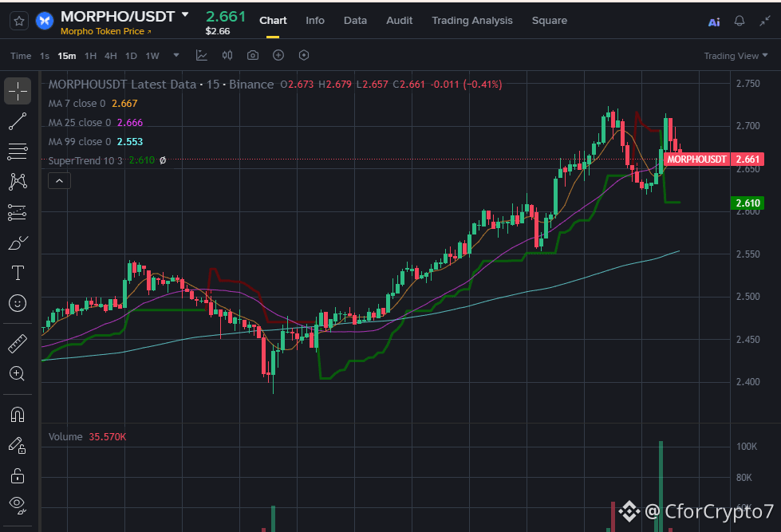Select the 1H time interval
781x532 pixels.
(90, 56)
